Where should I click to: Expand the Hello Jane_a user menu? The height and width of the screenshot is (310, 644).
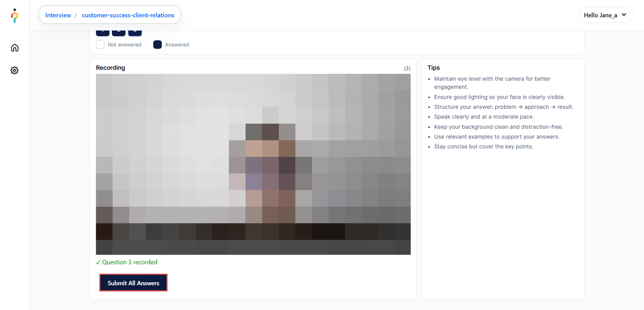pos(600,15)
